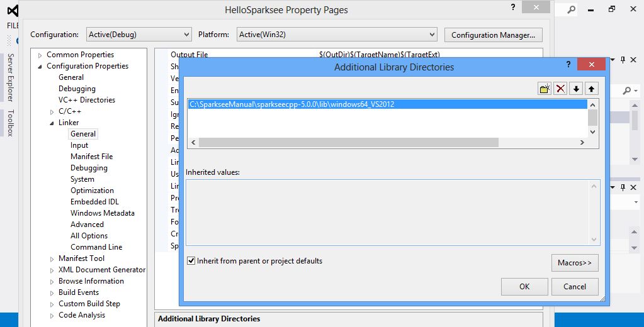Select VC++ Directories tree item
Image resolution: width=644 pixels, height=327 pixels.
87,100
